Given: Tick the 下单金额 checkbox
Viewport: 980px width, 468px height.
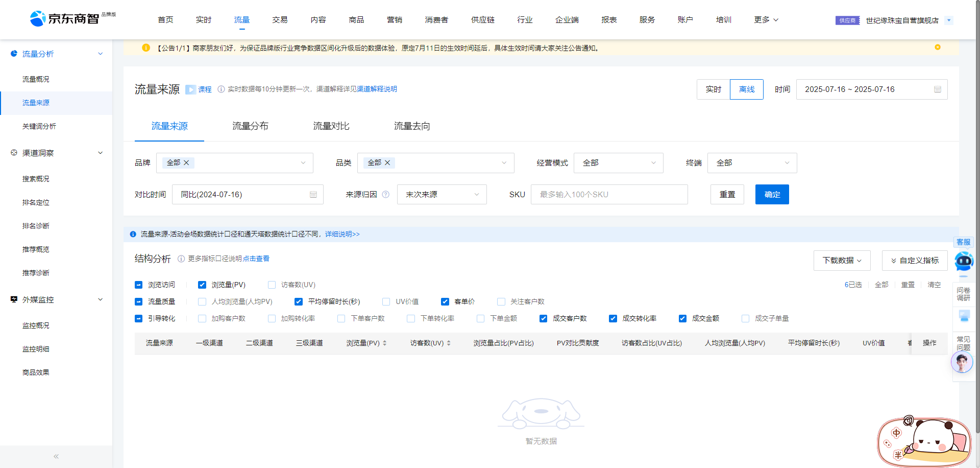Looking at the screenshot, I should tap(480, 319).
